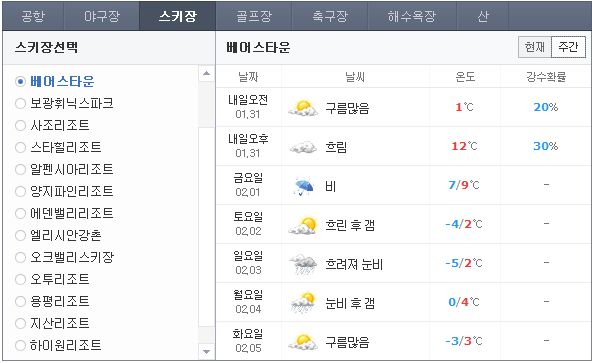Click the cloudy-sun icon for 내일오전 01.31
The height and width of the screenshot is (363, 592).
pyautogui.click(x=303, y=108)
